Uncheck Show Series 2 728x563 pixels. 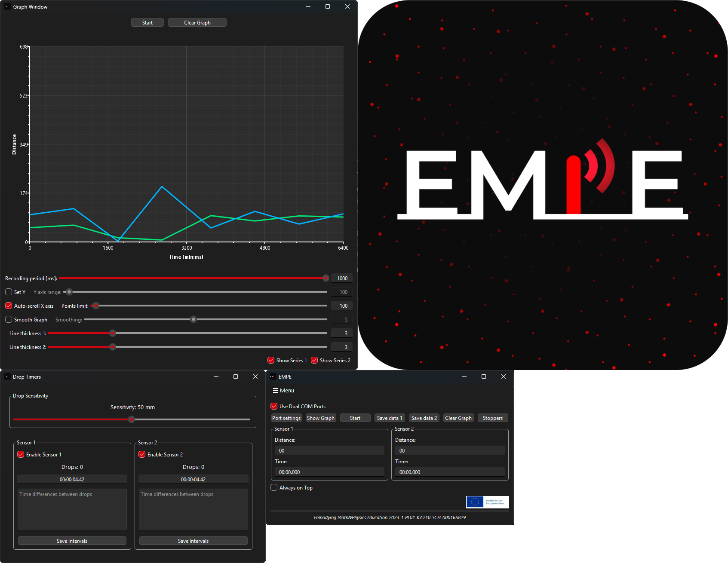(314, 360)
